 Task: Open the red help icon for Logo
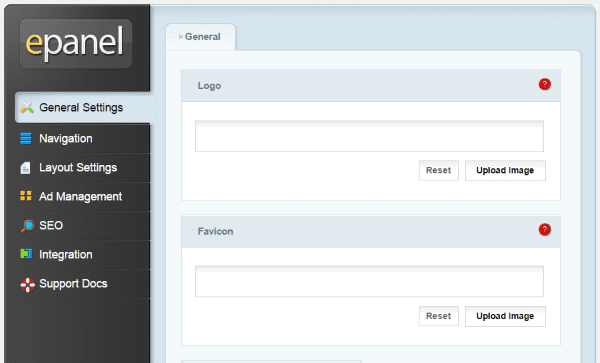pyautogui.click(x=545, y=84)
